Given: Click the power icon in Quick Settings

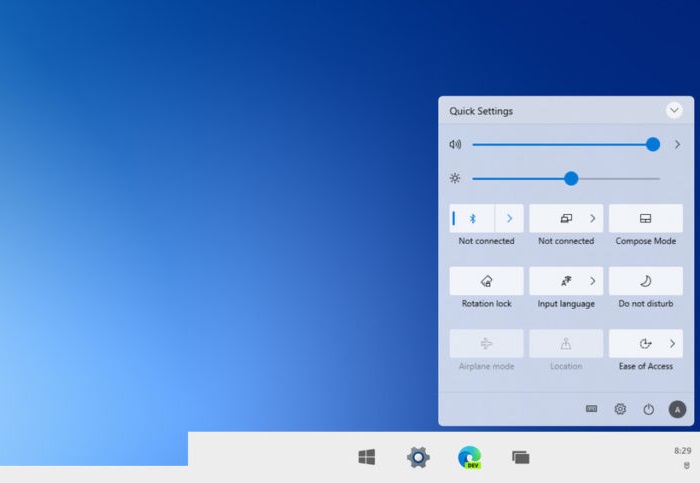Looking at the screenshot, I should (648, 409).
